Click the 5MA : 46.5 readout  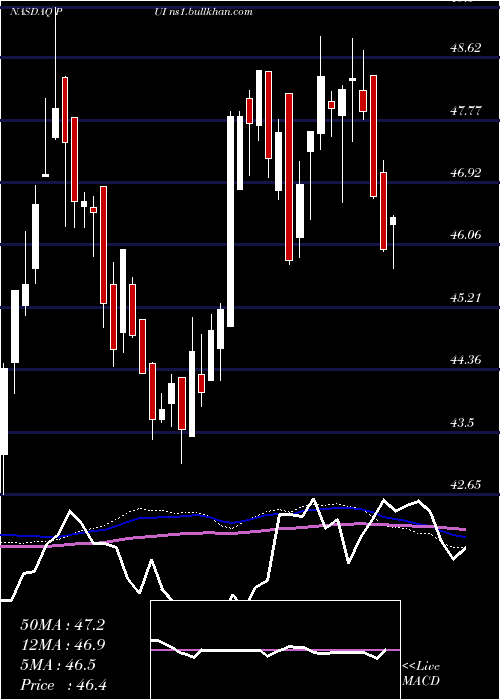point(58,665)
